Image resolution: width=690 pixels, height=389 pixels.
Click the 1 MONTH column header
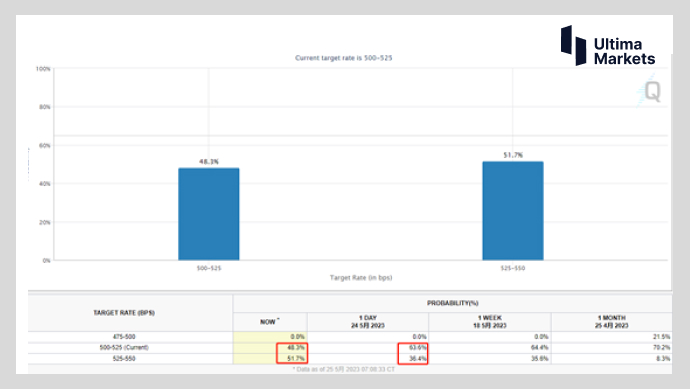[612, 322]
